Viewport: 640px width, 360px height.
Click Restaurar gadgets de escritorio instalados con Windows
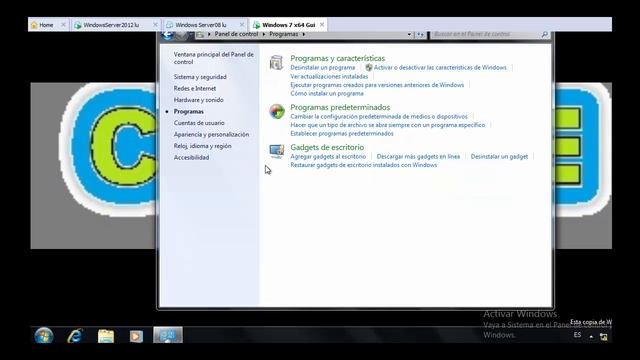click(364, 165)
